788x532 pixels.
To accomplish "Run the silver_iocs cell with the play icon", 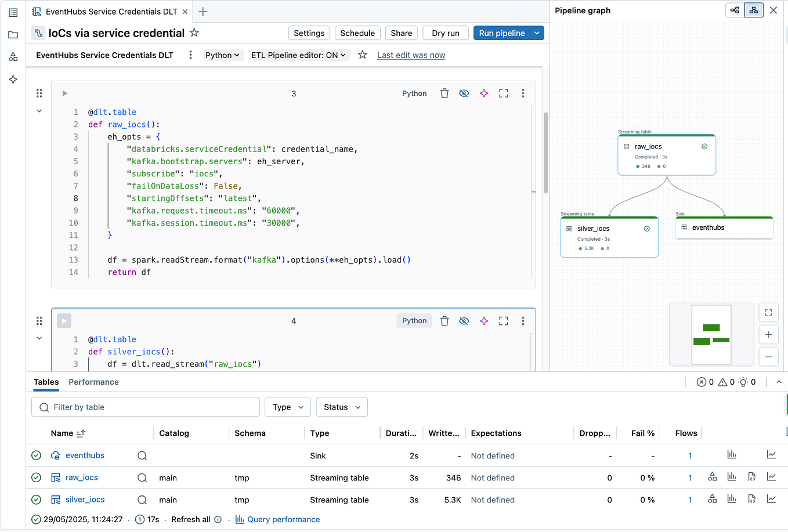I will (64, 320).
